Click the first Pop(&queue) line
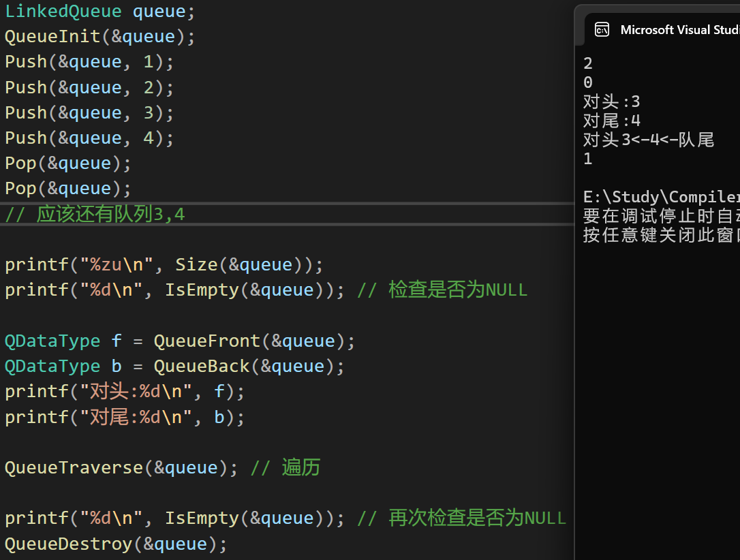Viewport: 740px width, 560px height. click(67, 164)
